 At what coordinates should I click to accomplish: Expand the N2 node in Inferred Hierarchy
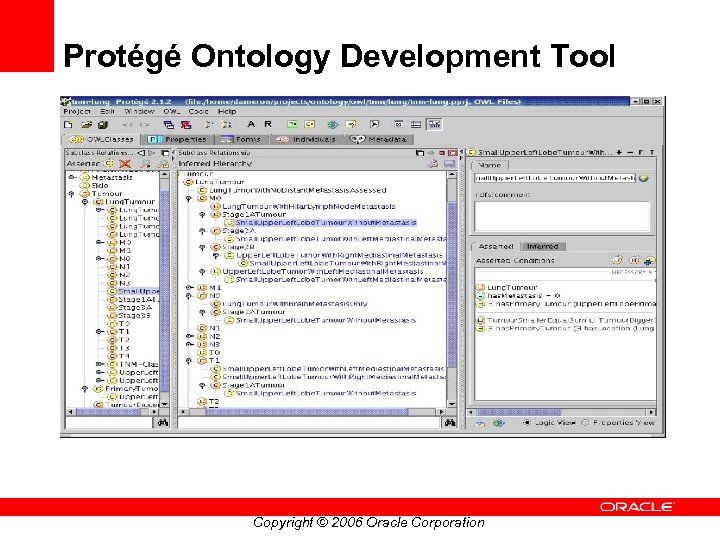click(189, 336)
